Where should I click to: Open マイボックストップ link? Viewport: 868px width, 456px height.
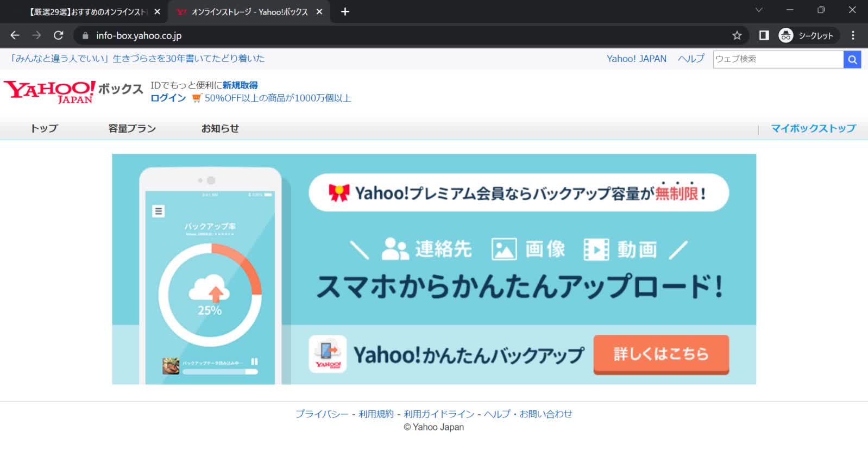813,128
